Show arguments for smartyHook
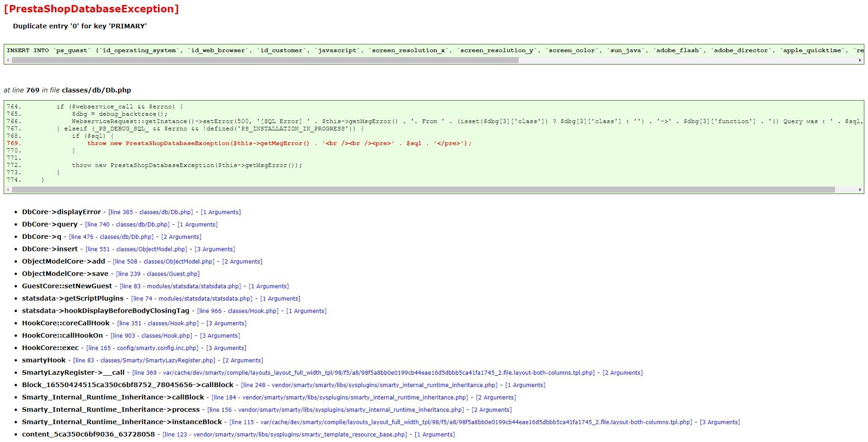868x442 pixels. [243, 361]
